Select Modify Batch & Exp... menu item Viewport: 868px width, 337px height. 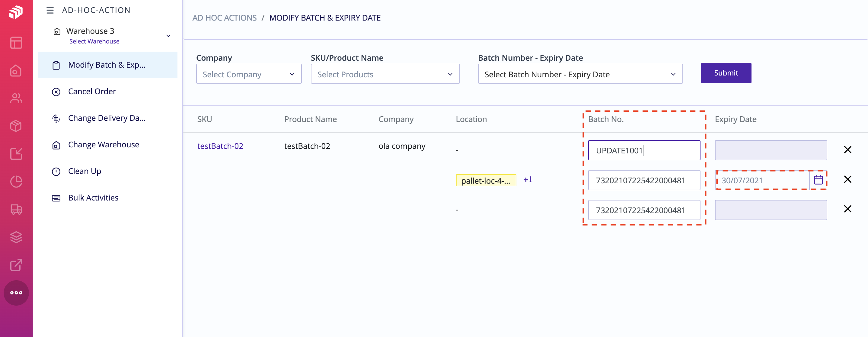point(107,65)
